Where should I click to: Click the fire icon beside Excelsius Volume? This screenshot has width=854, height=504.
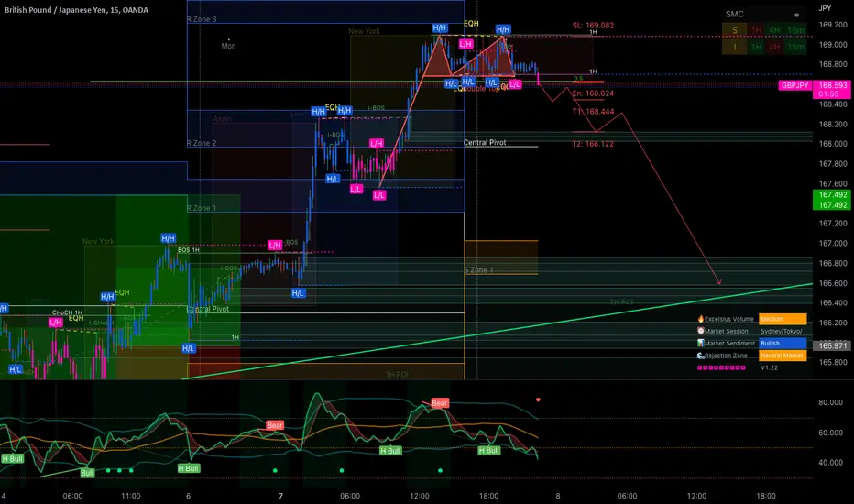701,319
